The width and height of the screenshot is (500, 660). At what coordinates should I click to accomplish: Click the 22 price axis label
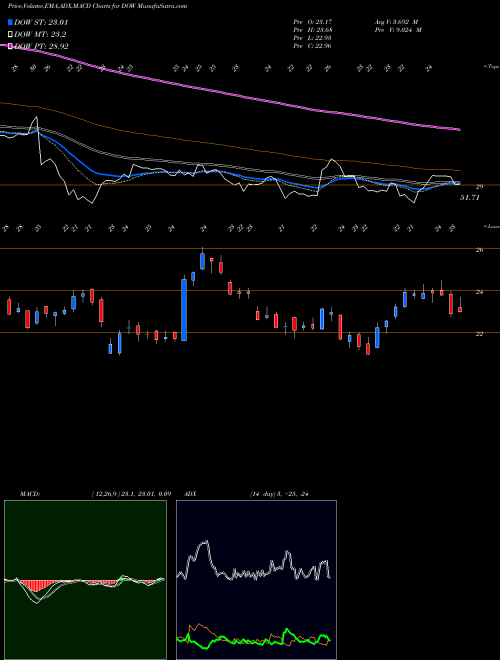(479, 334)
